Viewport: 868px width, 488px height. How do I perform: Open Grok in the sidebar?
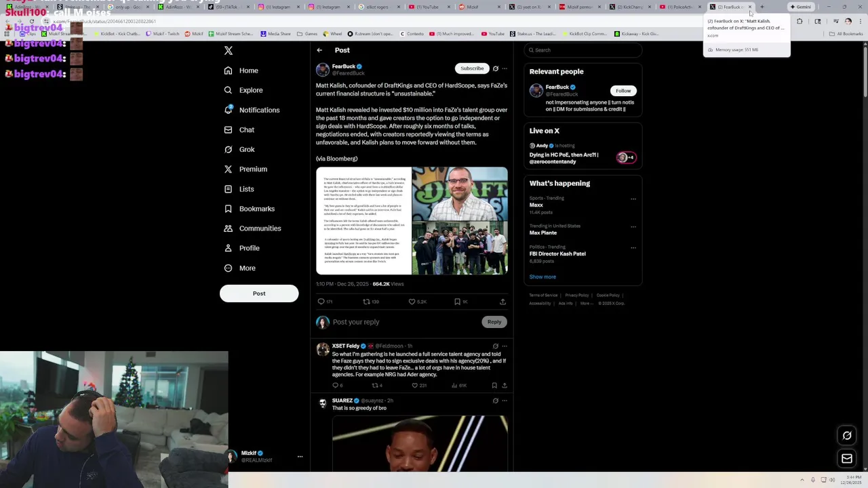coord(239,149)
